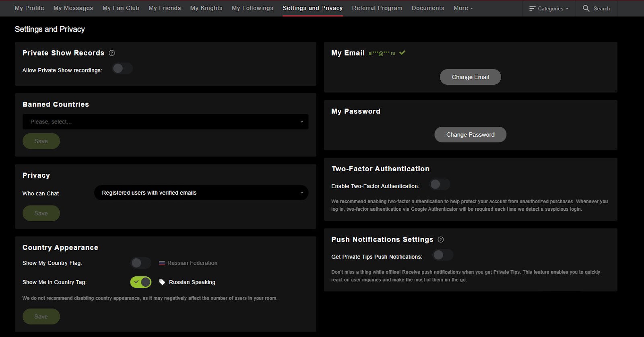Disable Show Me in Country Tag toggle
644x337 pixels.
[x=141, y=282]
